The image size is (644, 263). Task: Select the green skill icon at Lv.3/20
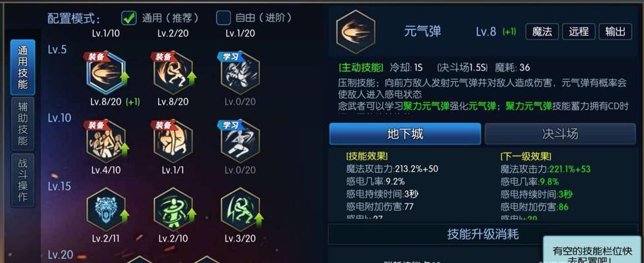(x=240, y=209)
